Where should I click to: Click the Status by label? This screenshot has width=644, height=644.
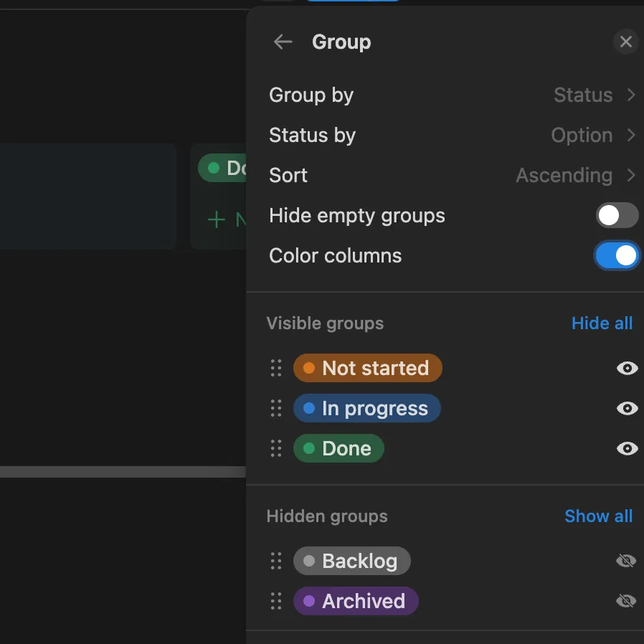coord(312,135)
